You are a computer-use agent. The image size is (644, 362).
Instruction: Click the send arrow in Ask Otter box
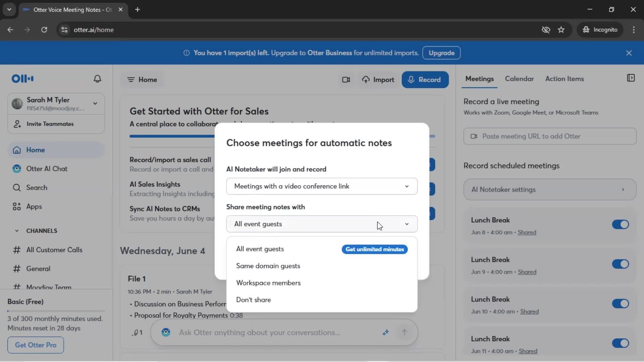pyautogui.click(x=405, y=332)
